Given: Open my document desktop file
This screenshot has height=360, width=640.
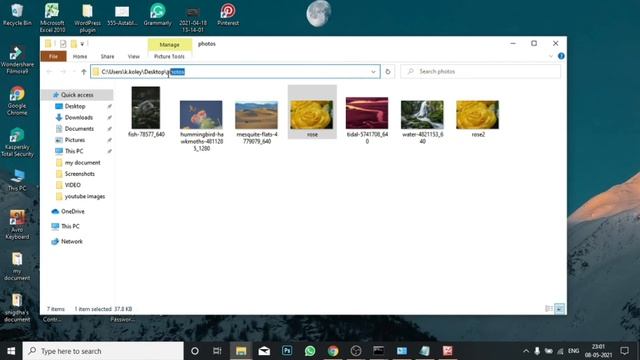Looking at the screenshot, I should (17, 266).
